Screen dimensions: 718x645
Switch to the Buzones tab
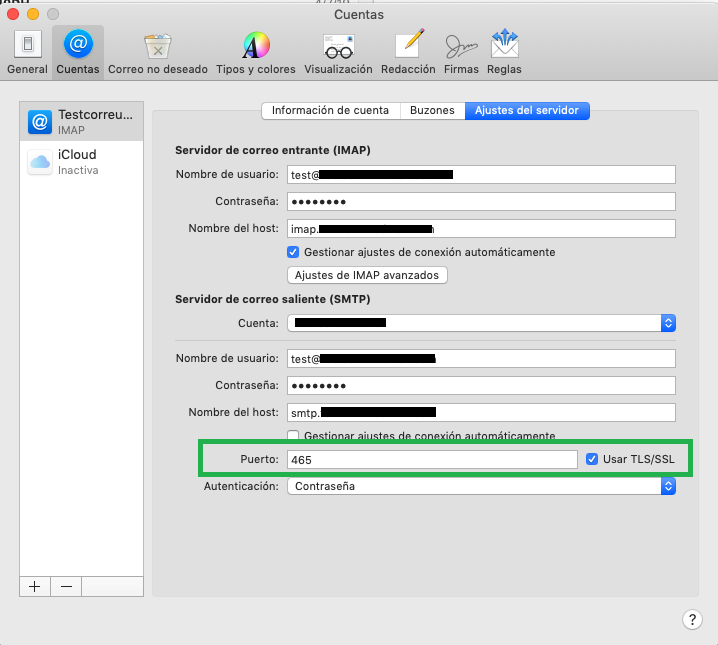(x=432, y=111)
